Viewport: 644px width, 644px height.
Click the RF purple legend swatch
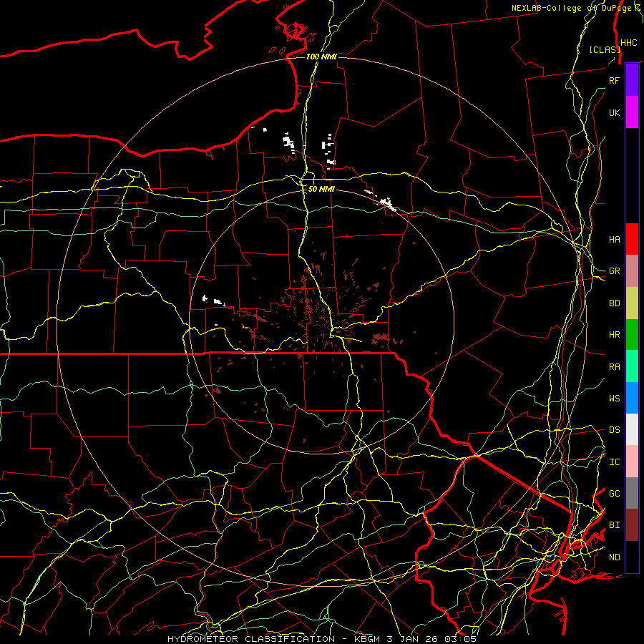(x=632, y=80)
